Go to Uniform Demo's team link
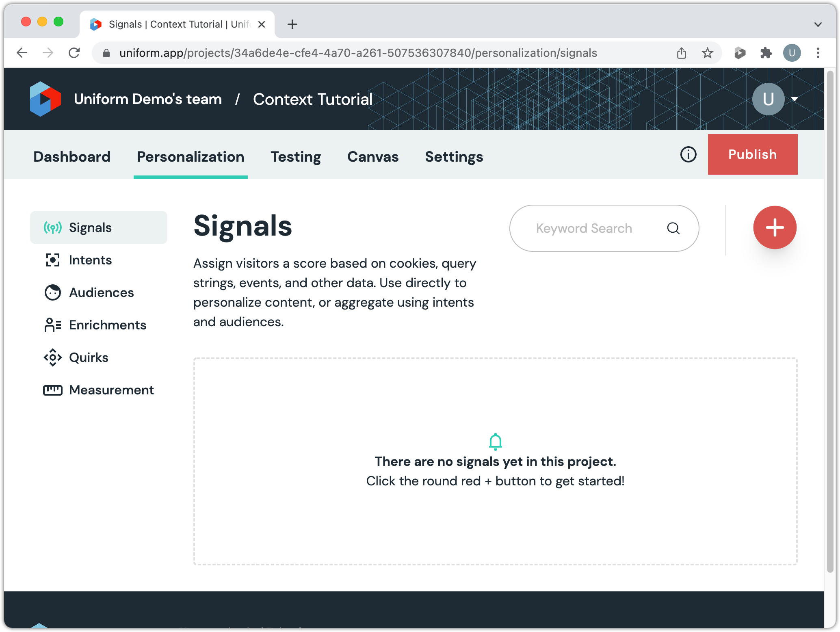This screenshot has width=840, height=632. [148, 99]
